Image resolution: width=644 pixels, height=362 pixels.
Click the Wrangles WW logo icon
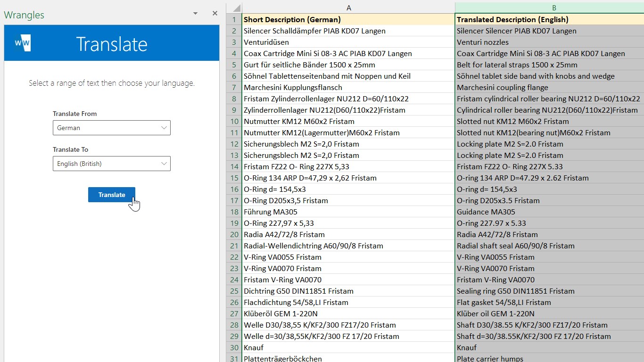tap(23, 43)
